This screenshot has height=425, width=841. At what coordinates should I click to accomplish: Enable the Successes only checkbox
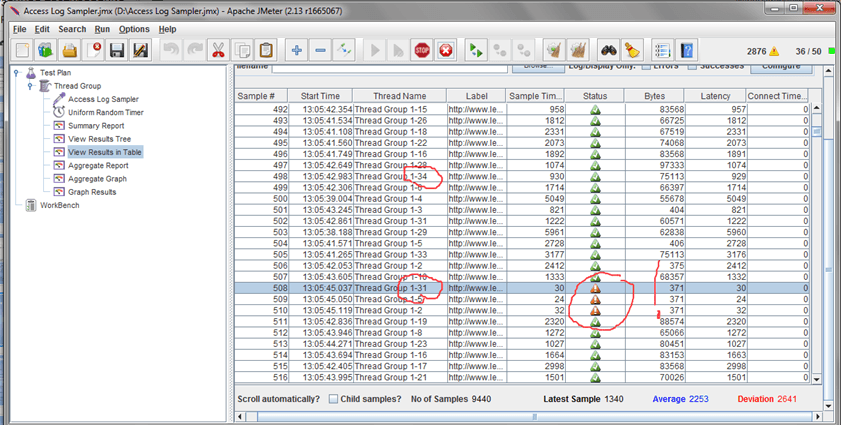click(x=692, y=66)
